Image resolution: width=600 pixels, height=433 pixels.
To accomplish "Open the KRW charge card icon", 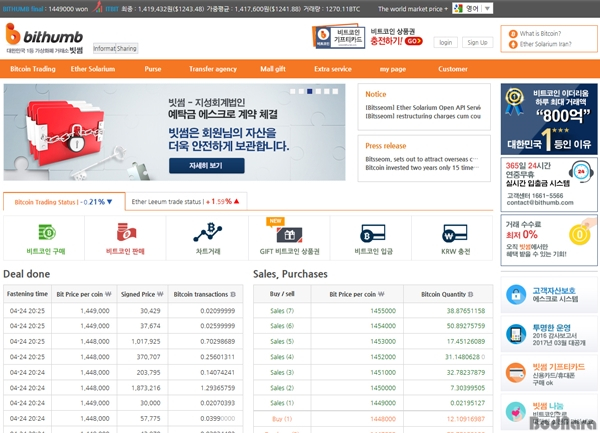I will pyautogui.click(x=455, y=233).
